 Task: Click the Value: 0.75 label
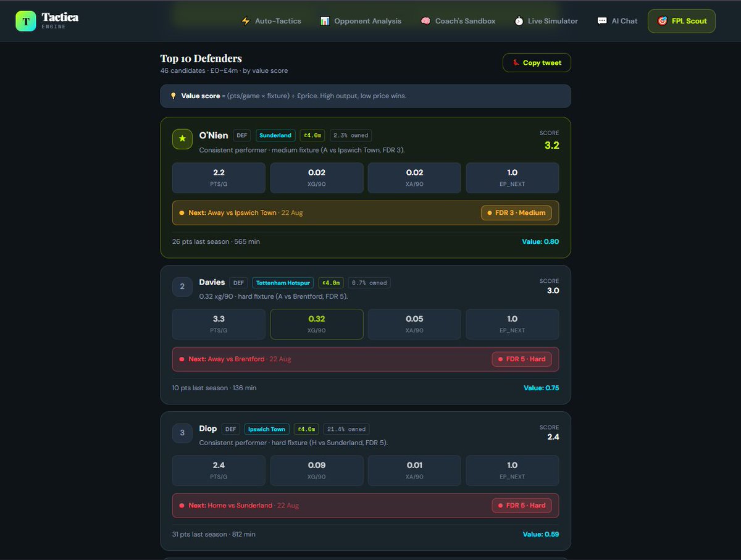click(x=541, y=388)
